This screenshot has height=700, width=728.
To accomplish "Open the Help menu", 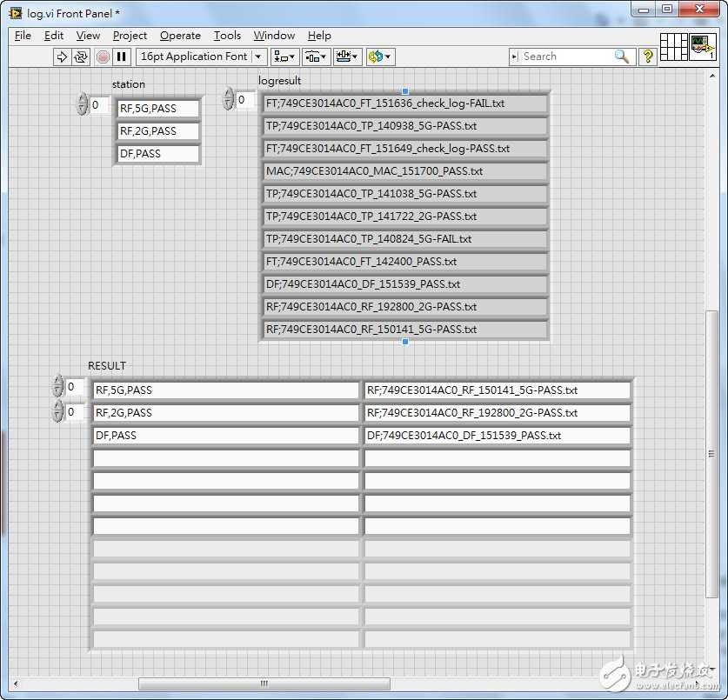I will [319, 36].
